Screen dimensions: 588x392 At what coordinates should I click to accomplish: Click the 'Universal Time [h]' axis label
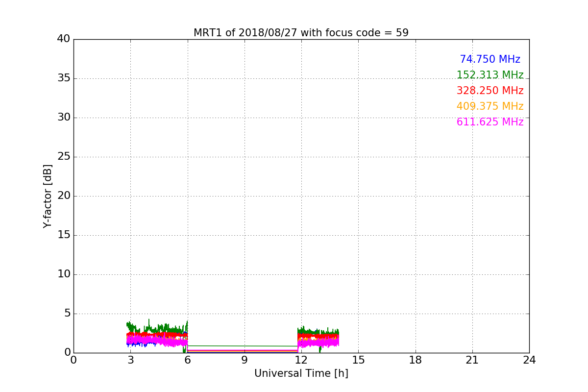(x=301, y=373)
